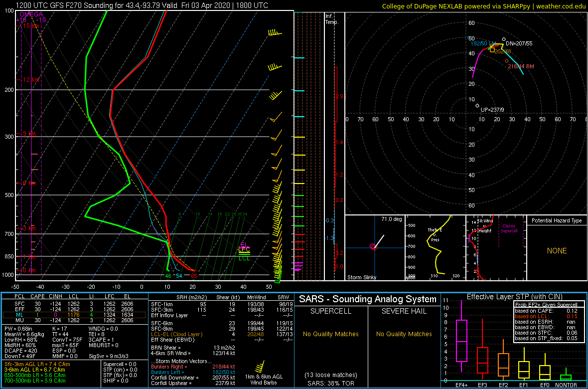Click the '15 km' height marker
The image size is (588, 389).
pyautogui.click(x=30, y=26)
